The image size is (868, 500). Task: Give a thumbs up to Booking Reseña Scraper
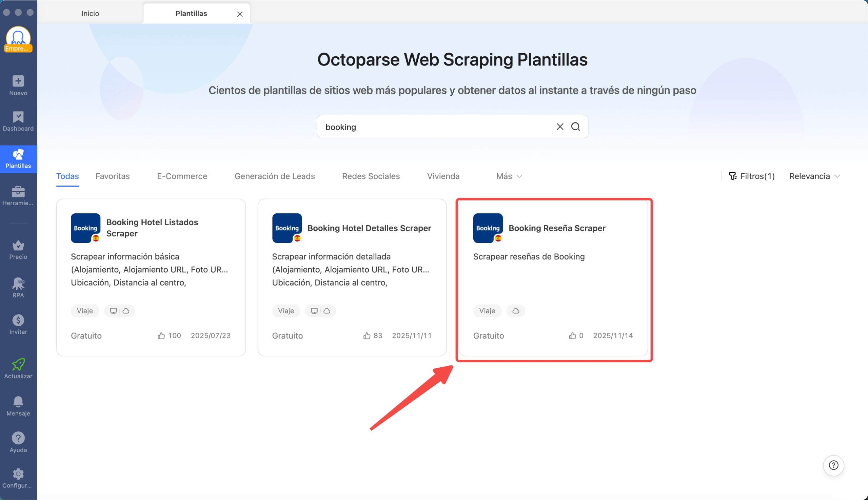click(572, 335)
